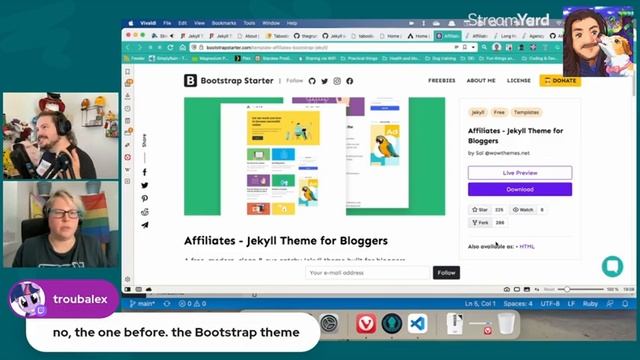Change Spaces: 4 indentation selector

point(518,304)
